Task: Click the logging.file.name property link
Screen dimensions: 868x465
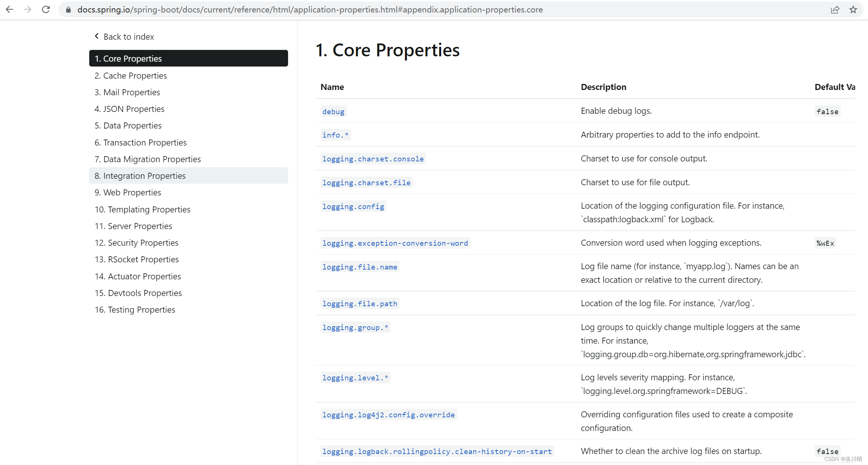Action: (x=360, y=267)
